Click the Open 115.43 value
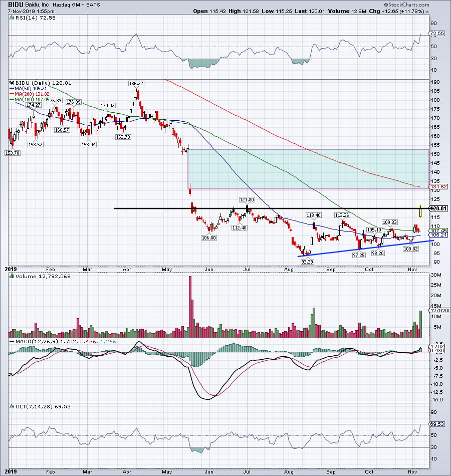The width and height of the screenshot is (451, 476). tap(209, 11)
